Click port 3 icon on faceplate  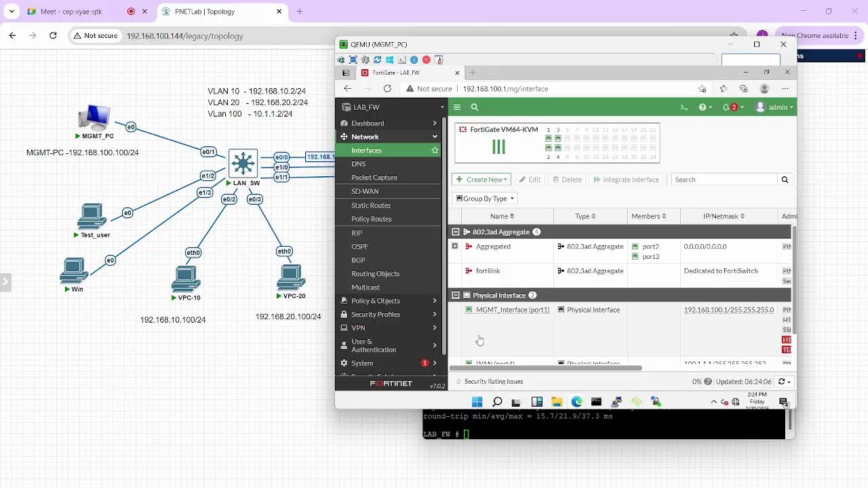(558, 138)
